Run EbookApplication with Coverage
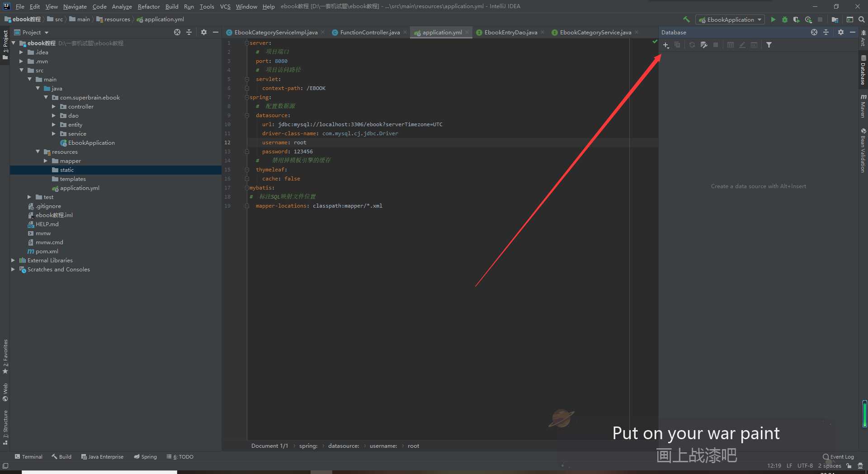This screenshot has height=474, width=868. click(797, 19)
